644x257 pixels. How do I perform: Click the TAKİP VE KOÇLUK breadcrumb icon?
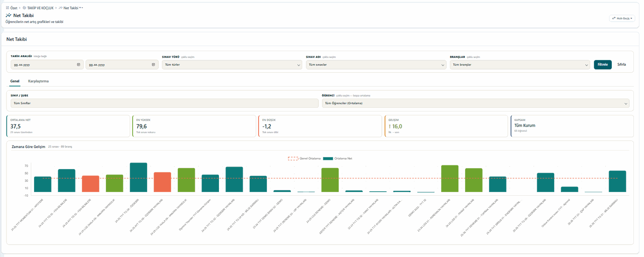tap(24, 8)
